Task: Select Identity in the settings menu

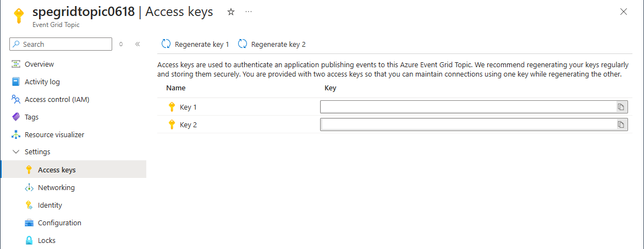Action: pos(50,205)
